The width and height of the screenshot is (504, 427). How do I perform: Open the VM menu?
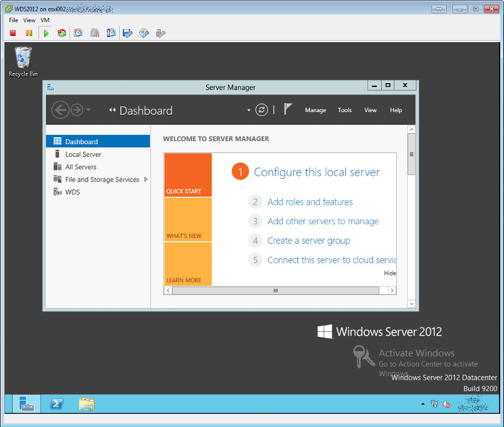point(45,20)
